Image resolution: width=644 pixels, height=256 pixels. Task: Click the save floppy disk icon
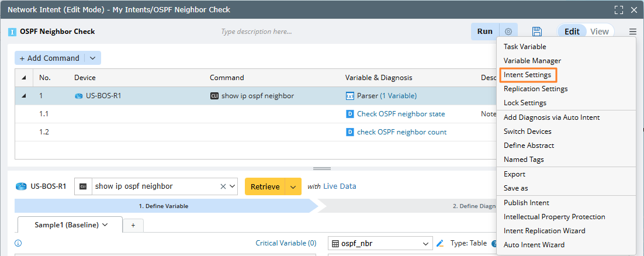coord(537,32)
